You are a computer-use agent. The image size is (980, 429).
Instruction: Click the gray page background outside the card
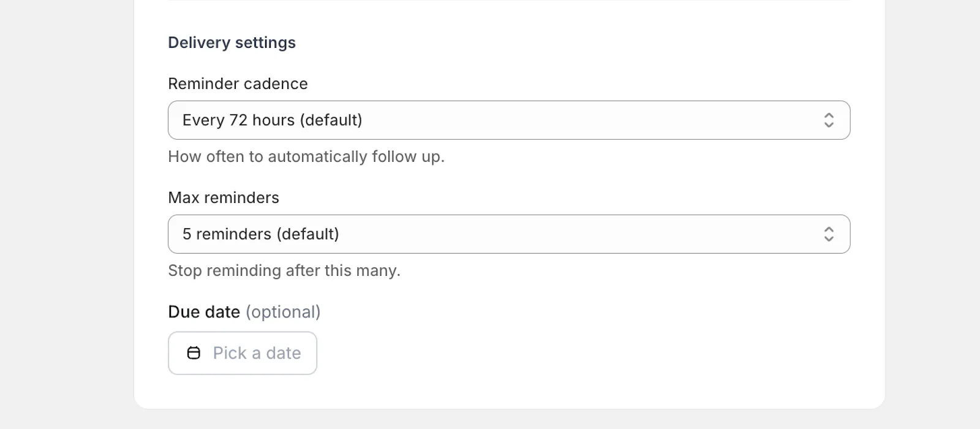67,214
